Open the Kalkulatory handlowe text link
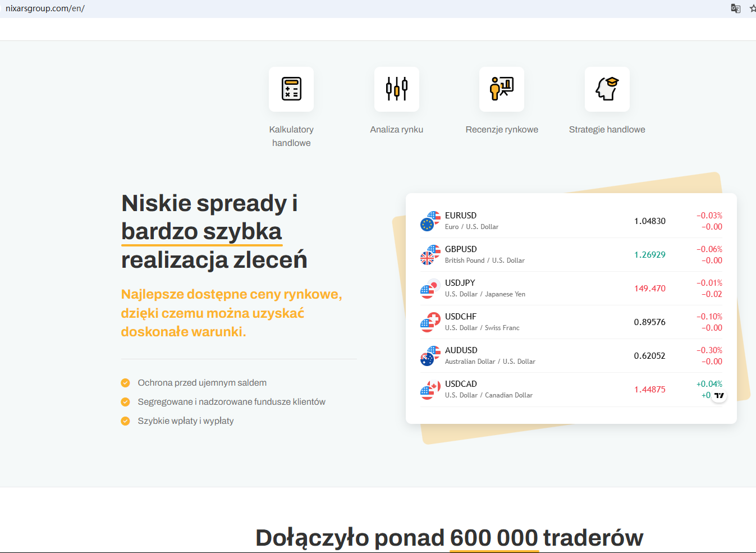Screen dimensions: 756x553 coord(291,136)
